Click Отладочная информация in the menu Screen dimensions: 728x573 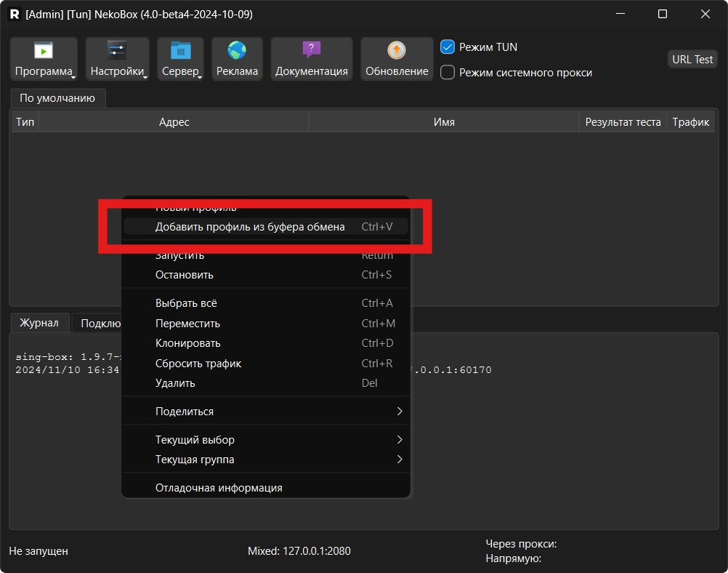[x=219, y=488]
